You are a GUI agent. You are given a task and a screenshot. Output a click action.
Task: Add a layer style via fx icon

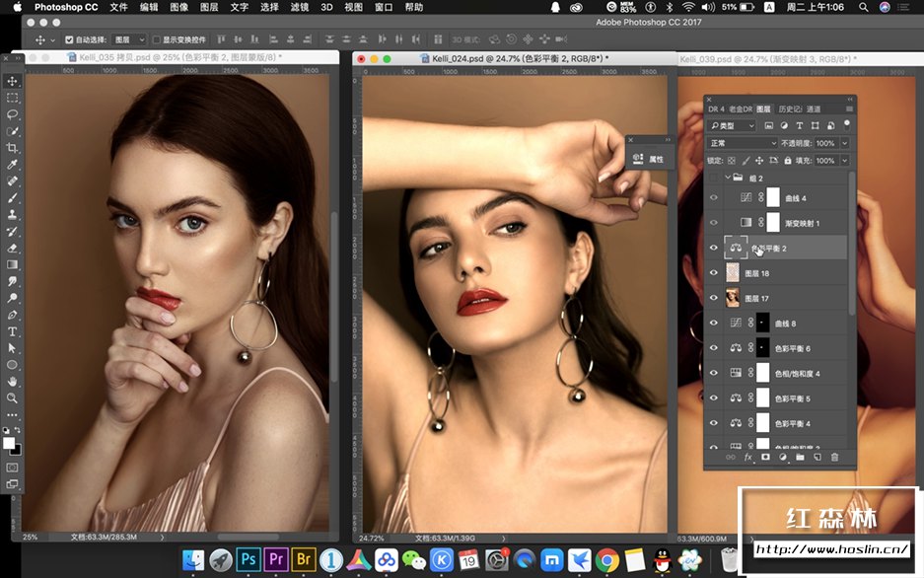pyautogui.click(x=747, y=457)
